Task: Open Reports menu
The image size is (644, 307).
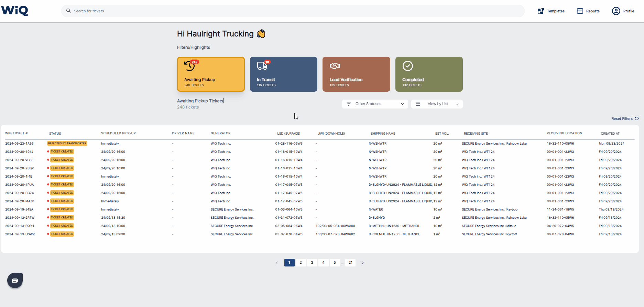Action: coord(588,11)
